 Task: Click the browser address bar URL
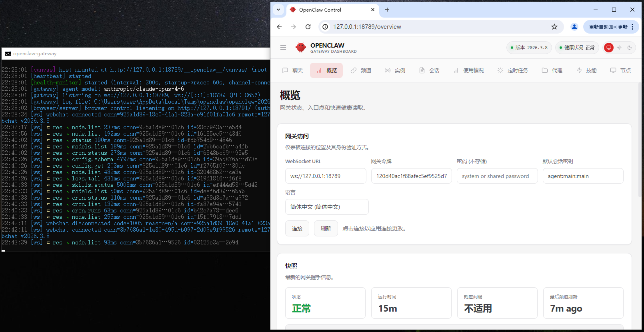pos(367,27)
